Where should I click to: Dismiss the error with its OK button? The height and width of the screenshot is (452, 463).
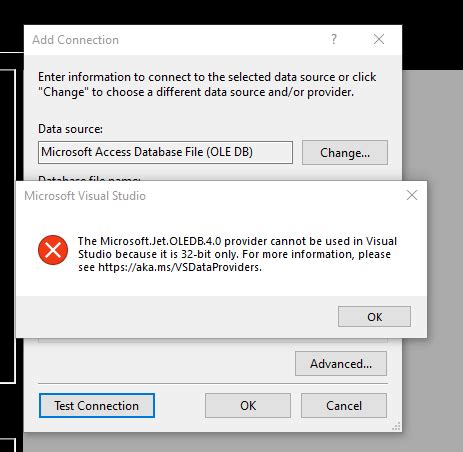374,316
